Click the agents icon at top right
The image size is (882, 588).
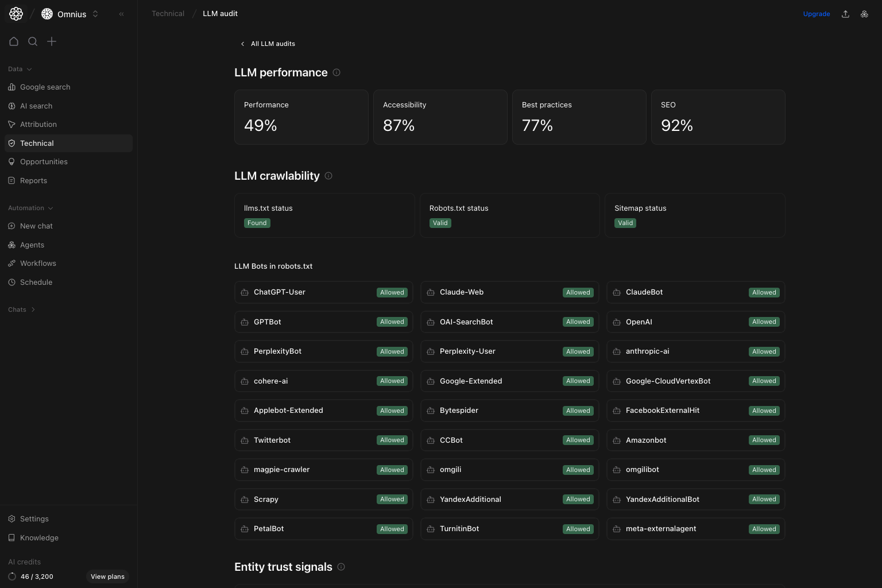coord(864,14)
